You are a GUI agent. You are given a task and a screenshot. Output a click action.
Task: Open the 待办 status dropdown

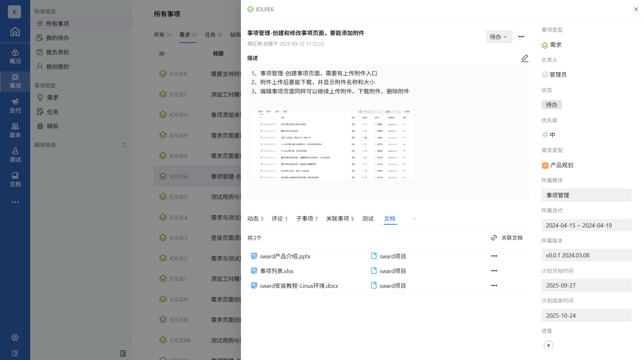point(498,37)
